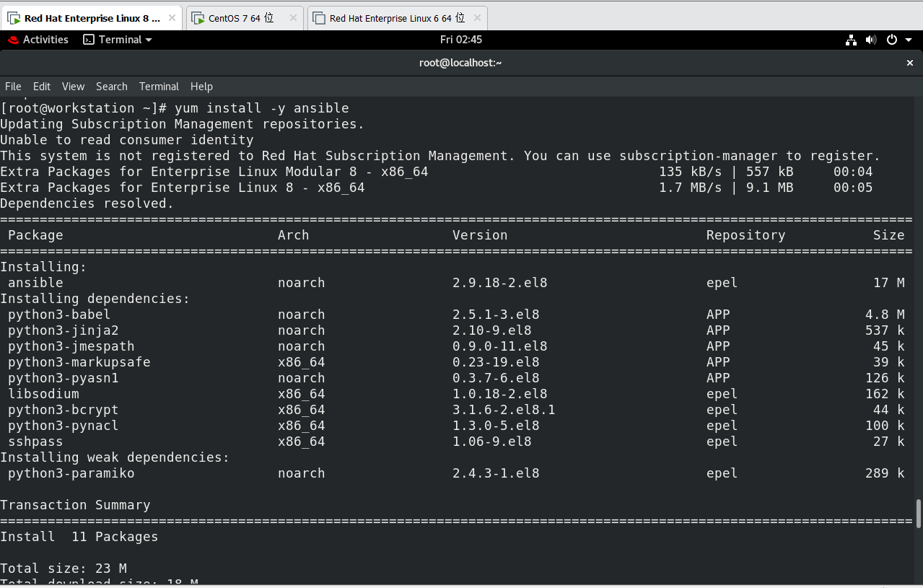Close the CentOS 7 64 VM tab
This screenshot has width=923, height=588.
click(x=292, y=18)
